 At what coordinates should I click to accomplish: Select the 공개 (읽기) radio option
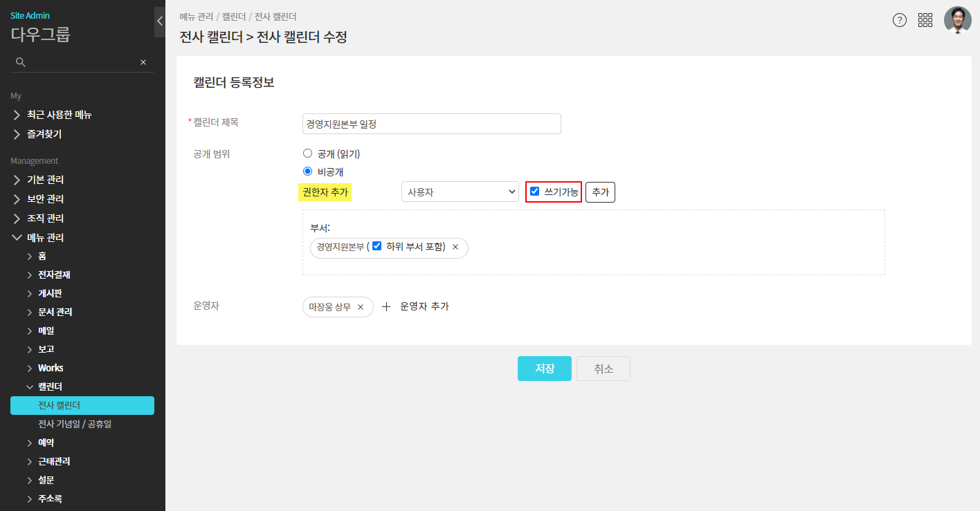(x=308, y=154)
